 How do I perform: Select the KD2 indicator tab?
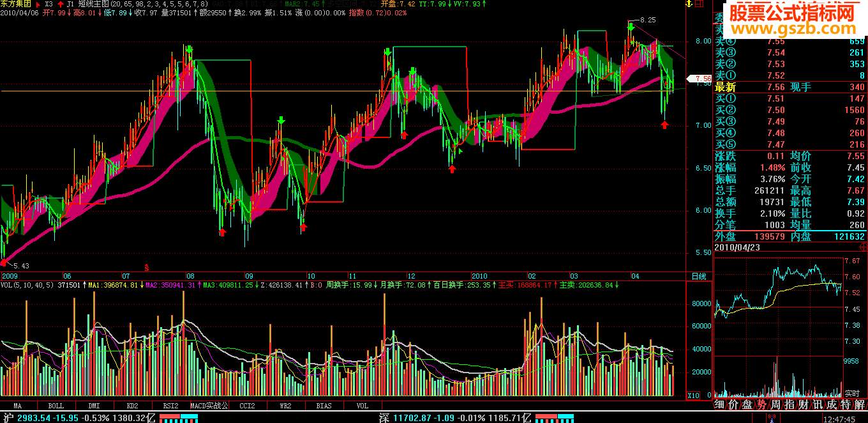tap(133, 405)
